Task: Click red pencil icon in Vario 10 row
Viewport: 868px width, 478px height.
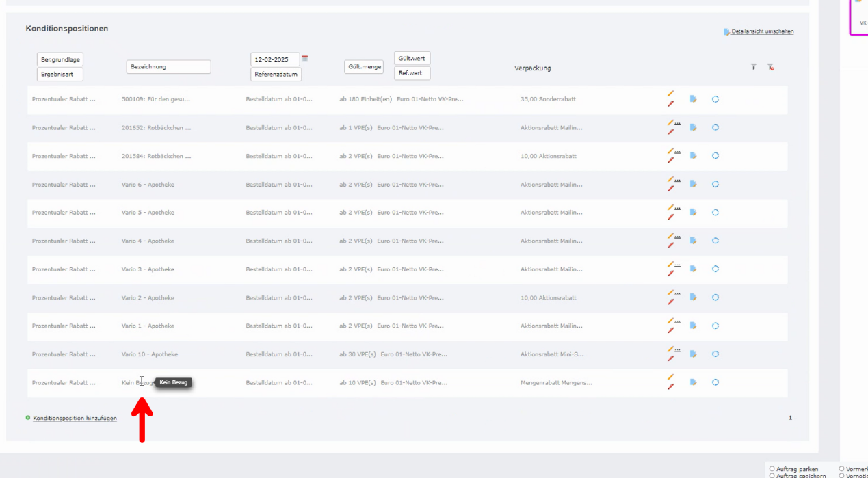Action: pos(670,358)
